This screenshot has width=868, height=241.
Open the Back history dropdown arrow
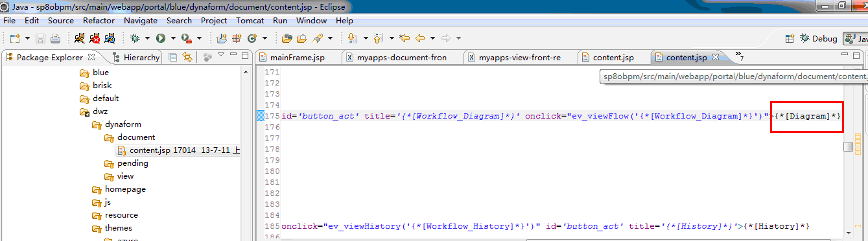[432, 38]
